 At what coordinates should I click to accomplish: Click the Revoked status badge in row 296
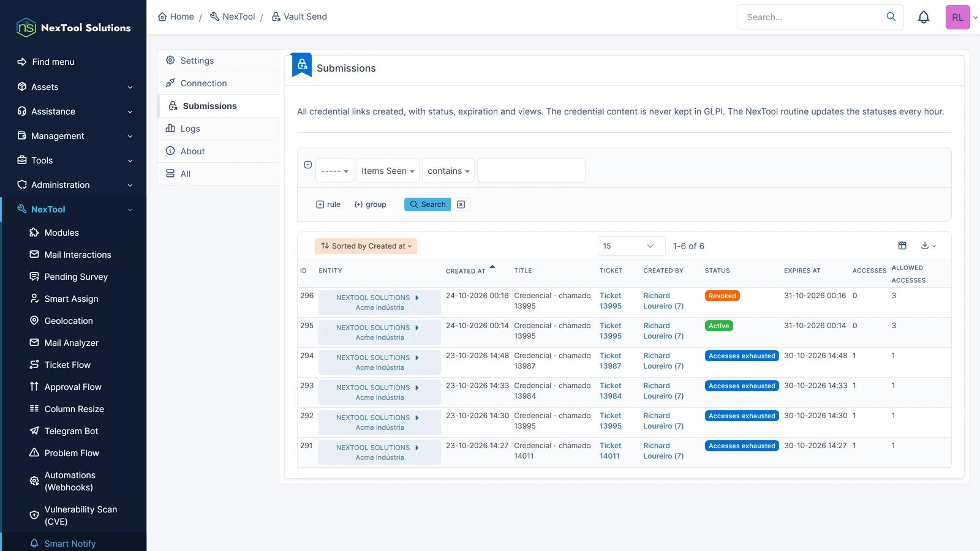click(722, 296)
